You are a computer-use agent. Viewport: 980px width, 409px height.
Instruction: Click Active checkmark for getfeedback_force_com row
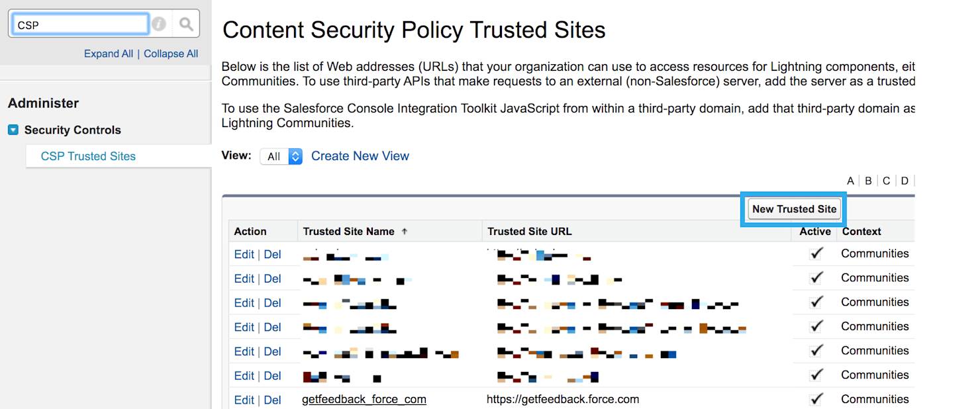(x=816, y=399)
